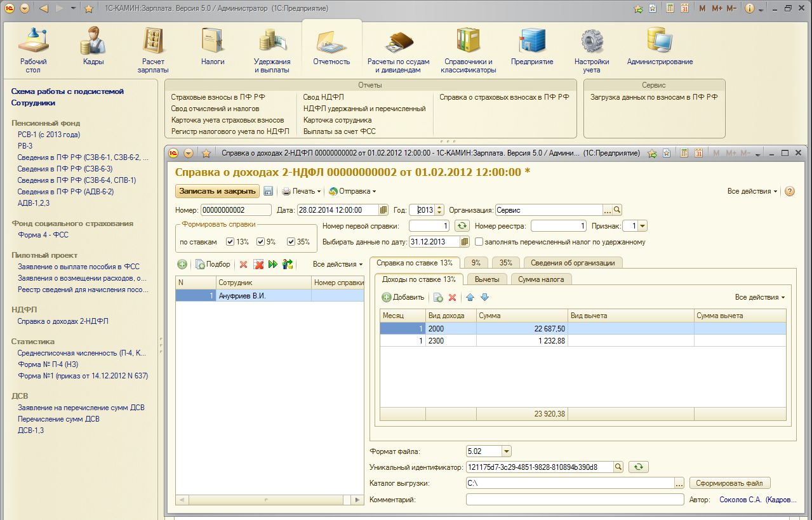This screenshot has width=812, height=520.
Task: Click the Номер реестра input field
Action: pos(559,226)
